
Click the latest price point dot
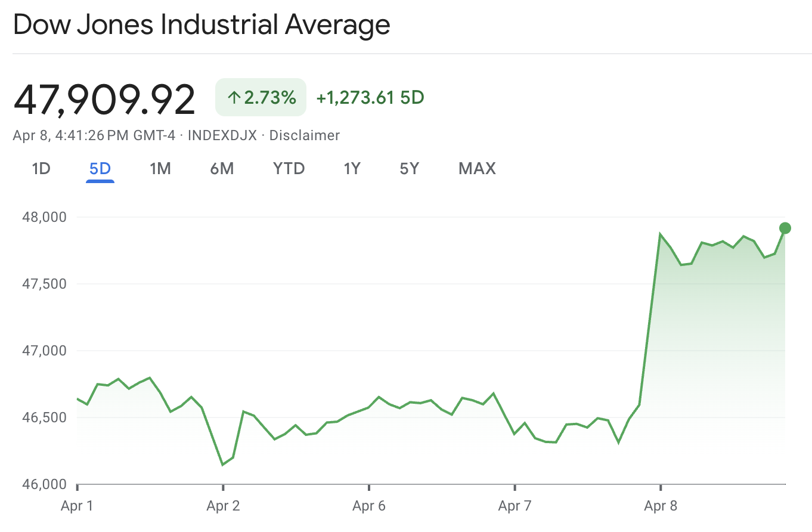[x=785, y=227]
